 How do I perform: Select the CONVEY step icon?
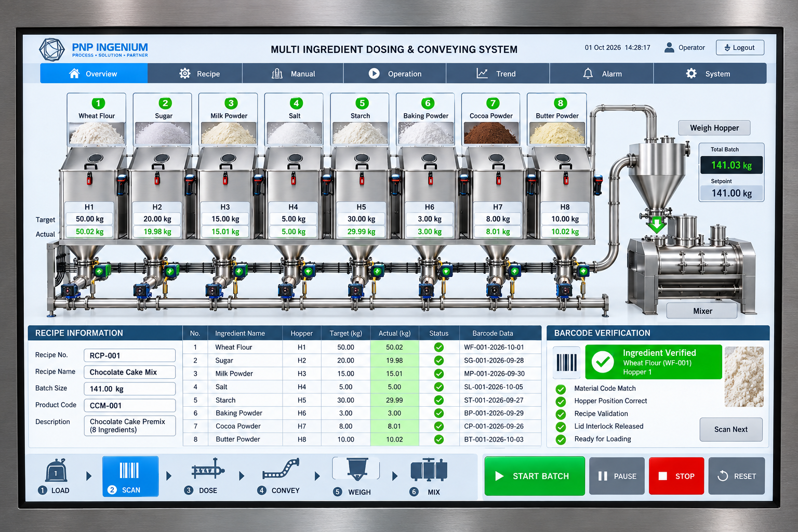(281, 469)
